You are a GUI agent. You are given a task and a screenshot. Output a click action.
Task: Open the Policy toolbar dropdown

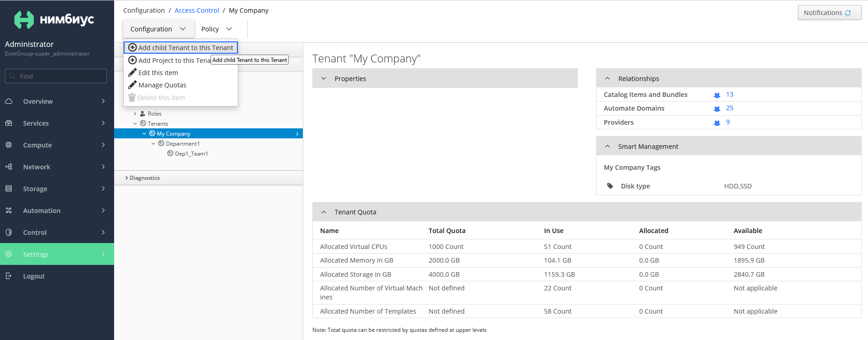point(217,29)
